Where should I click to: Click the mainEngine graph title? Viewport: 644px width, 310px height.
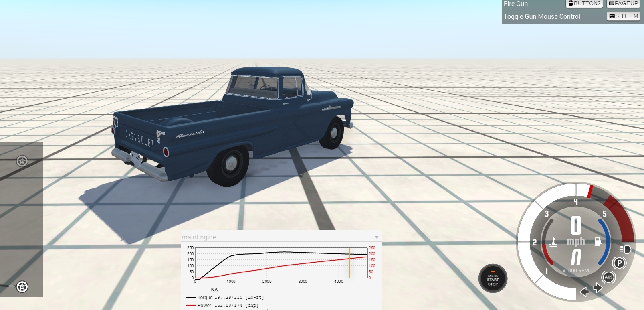[x=199, y=237]
